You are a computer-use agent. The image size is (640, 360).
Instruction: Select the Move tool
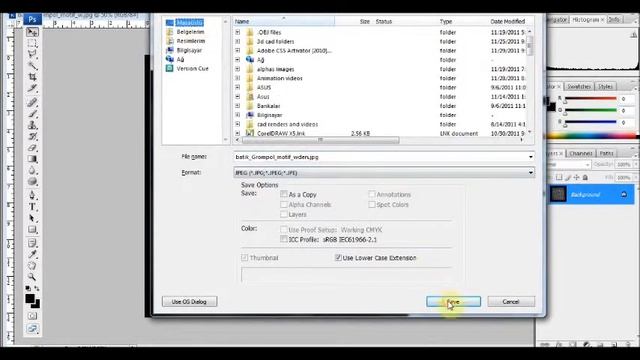pos(32,32)
